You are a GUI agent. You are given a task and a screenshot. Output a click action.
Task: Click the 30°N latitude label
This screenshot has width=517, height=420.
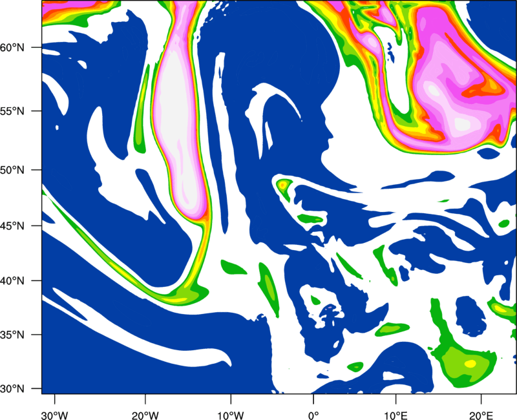pos(12,389)
